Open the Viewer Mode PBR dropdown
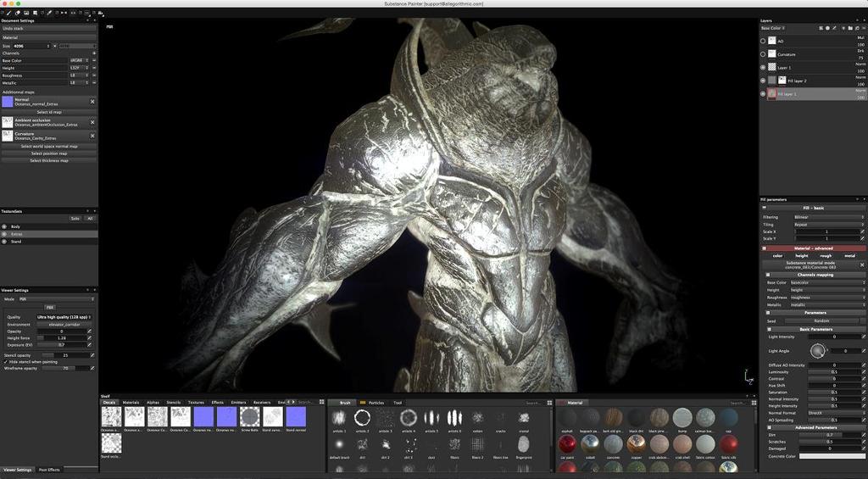 56,299
